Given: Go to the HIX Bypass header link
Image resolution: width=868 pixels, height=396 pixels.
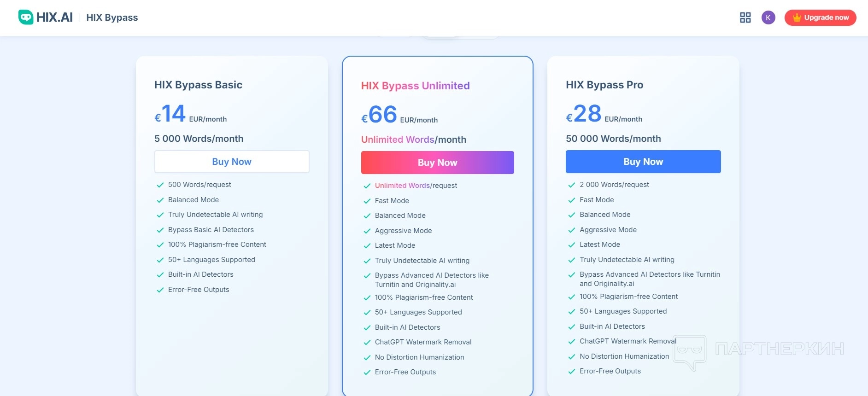Looking at the screenshot, I should (x=112, y=17).
